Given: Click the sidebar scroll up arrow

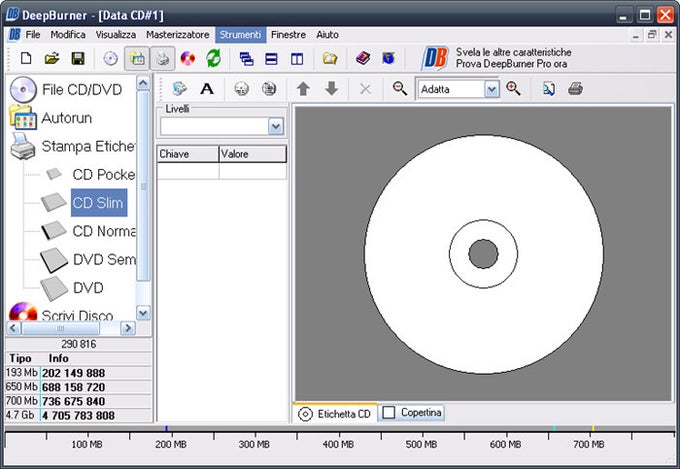Looking at the screenshot, I should (x=144, y=82).
